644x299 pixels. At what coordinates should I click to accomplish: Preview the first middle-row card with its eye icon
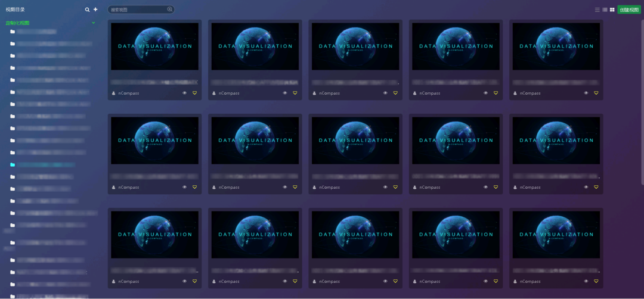click(184, 187)
